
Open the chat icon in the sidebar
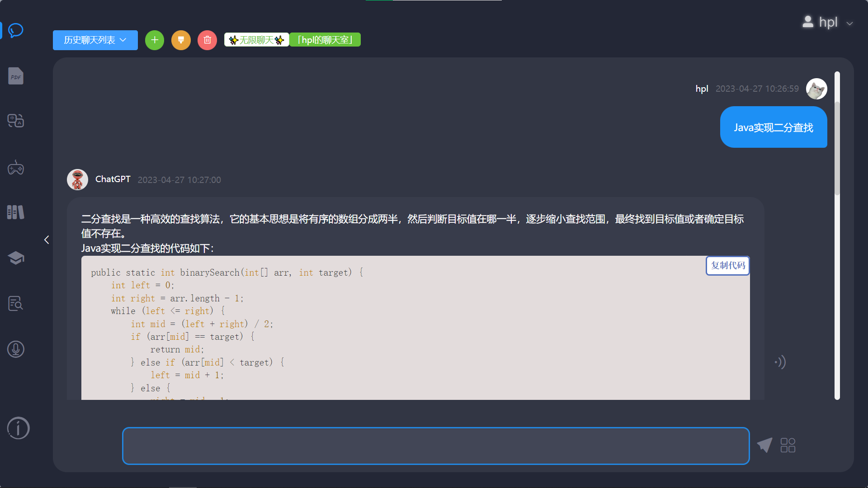16,30
